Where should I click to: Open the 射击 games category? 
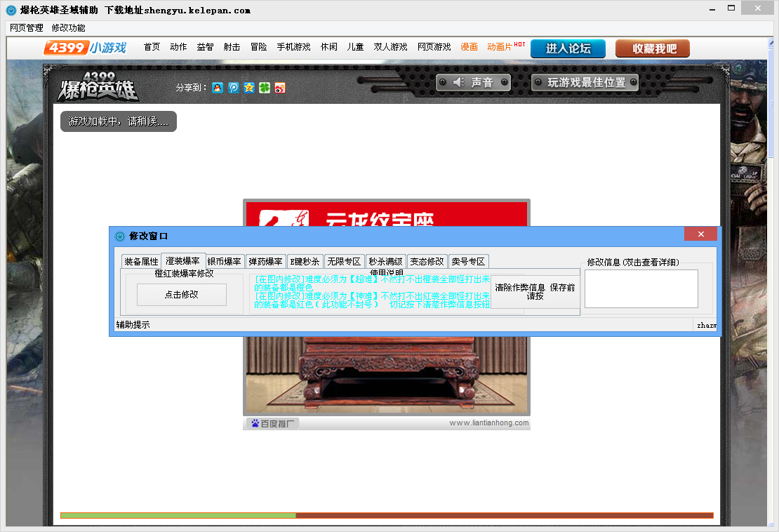coord(232,47)
